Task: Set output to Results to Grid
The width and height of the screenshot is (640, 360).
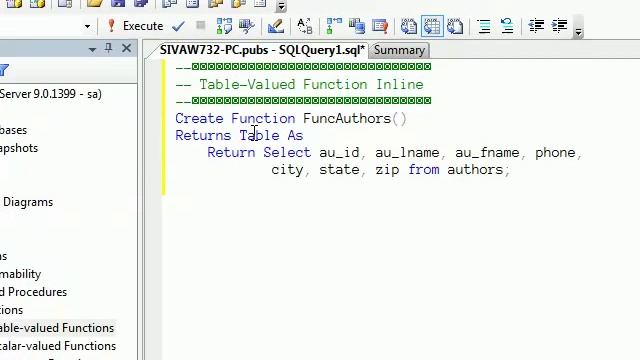Action: (x=432, y=26)
